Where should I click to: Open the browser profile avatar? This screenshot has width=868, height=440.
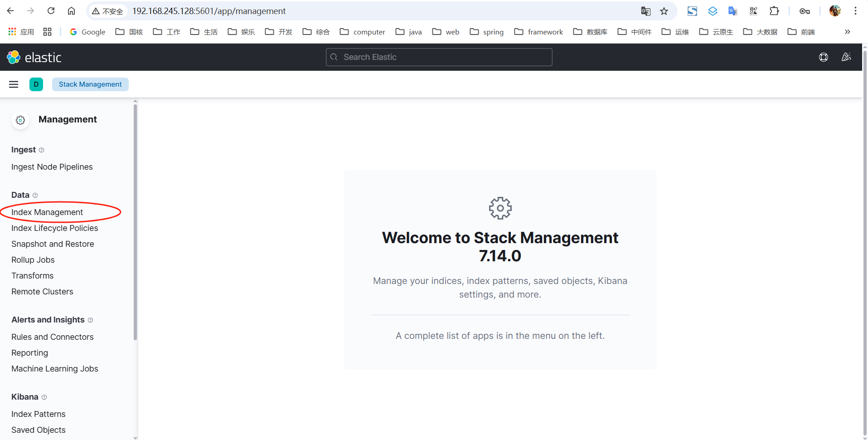835,11
